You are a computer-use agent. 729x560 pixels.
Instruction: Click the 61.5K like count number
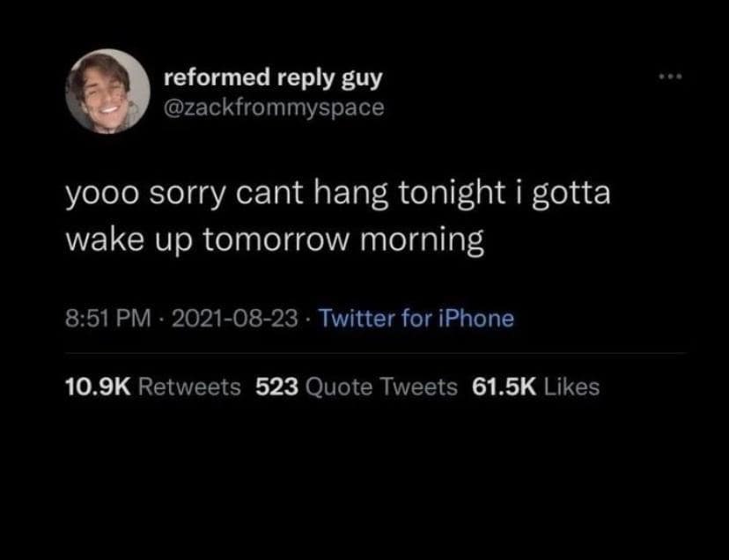pos(504,387)
